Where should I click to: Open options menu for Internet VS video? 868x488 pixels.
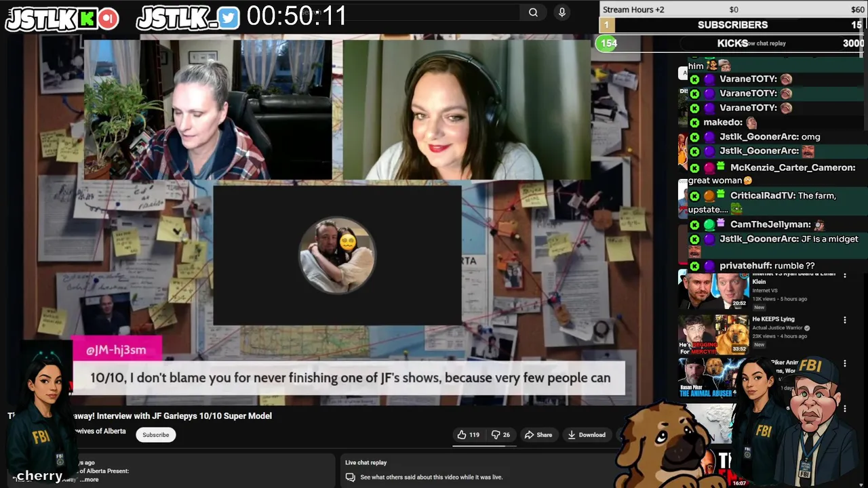[844, 275]
